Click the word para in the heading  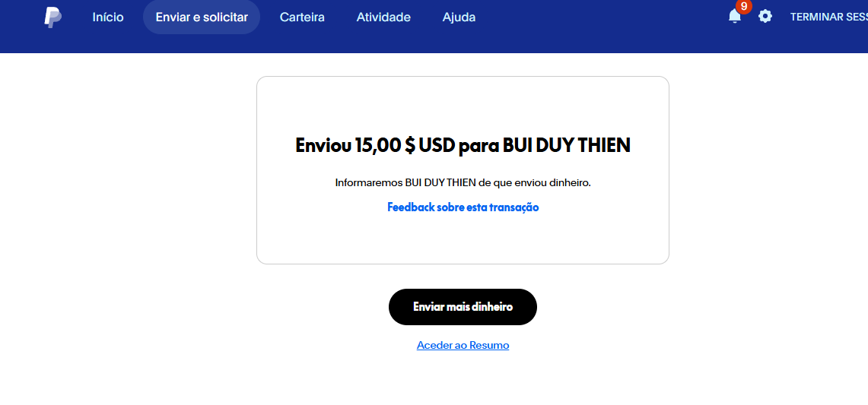479,146
